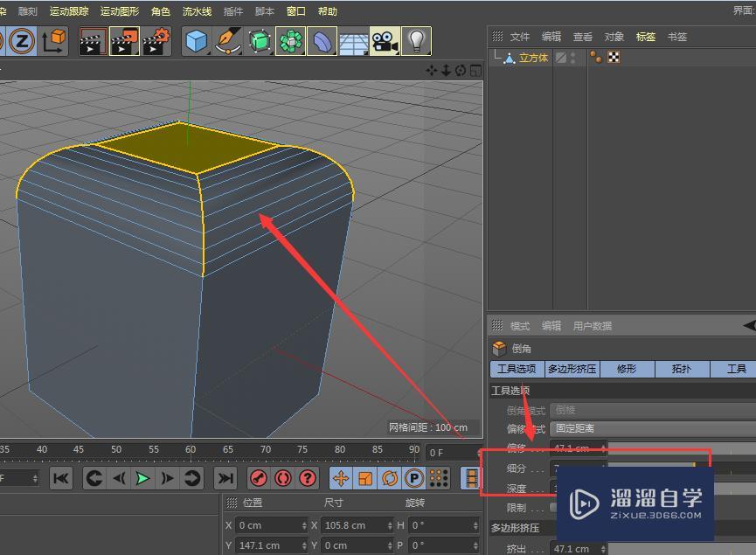Click the green subdivision surface cube icon
This screenshot has width=756, height=555.
pos(259,41)
